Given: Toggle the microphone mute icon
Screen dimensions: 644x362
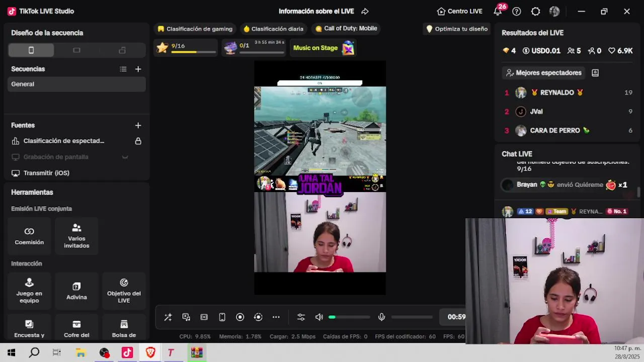Looking at the screenshot, I should [x=382, y=317].
